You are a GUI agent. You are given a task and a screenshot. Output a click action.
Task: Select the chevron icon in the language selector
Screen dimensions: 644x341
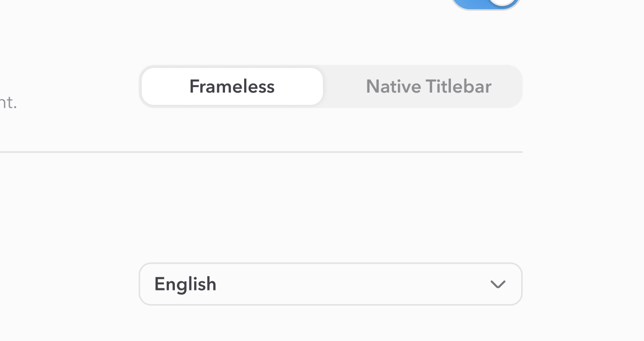pyautogui.click(x=498, y=284)
